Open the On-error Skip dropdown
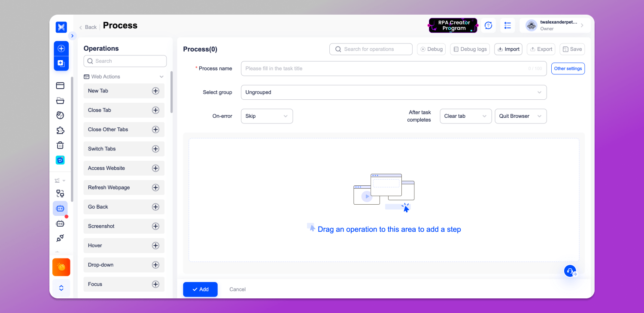The height and width of the screenshot is (313, 644). pyautogui.click(x=267, y=116)
